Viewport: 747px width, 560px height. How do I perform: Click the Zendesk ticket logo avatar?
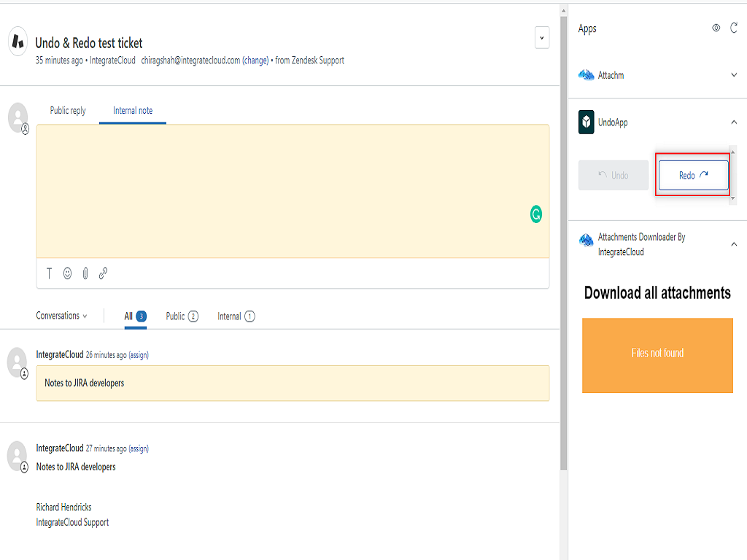click(x=18, y=42)
